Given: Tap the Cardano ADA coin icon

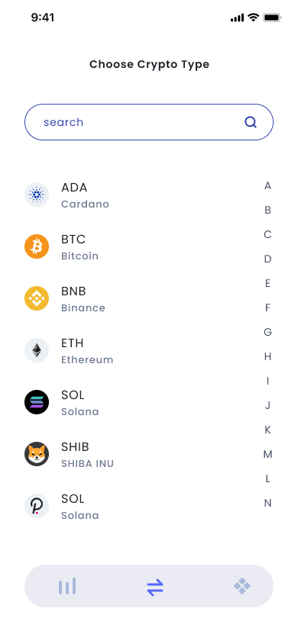Looking at the screenshot, I should [37, 195].
